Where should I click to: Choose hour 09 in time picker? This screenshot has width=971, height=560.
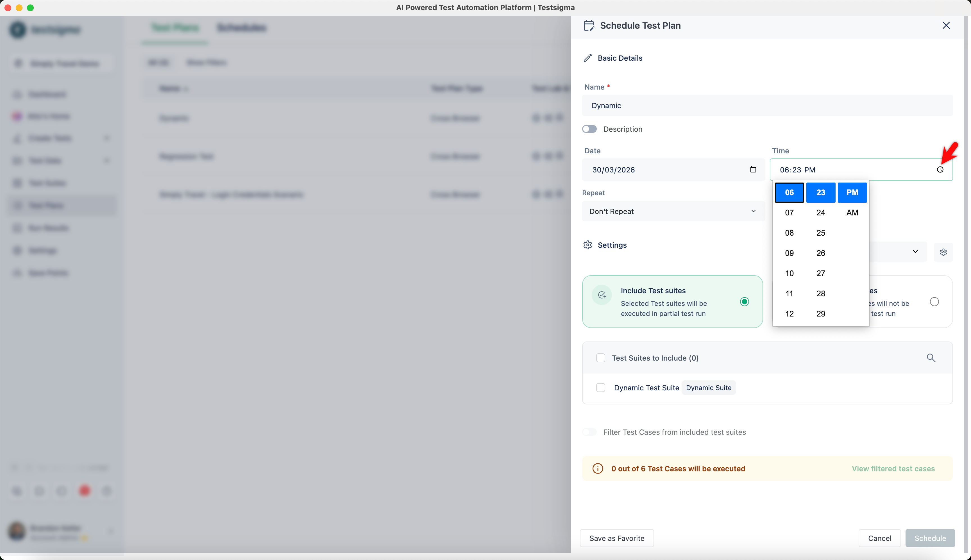[x=789, y=253]
